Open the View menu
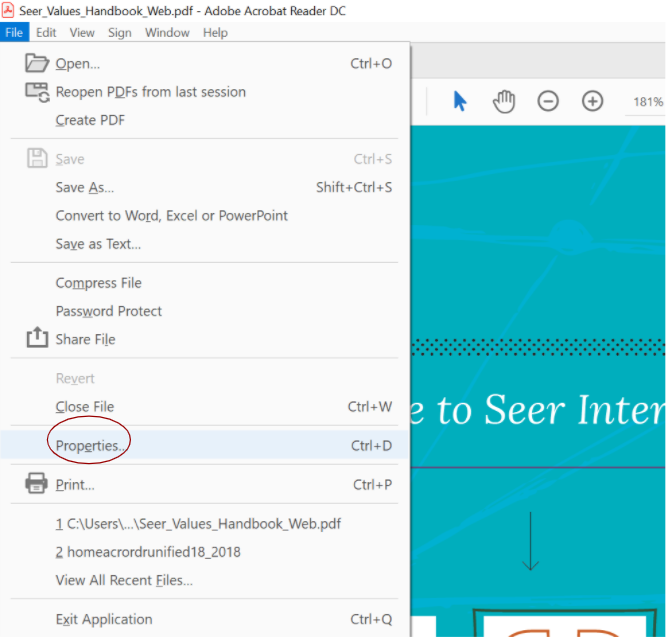 point(82,32)
